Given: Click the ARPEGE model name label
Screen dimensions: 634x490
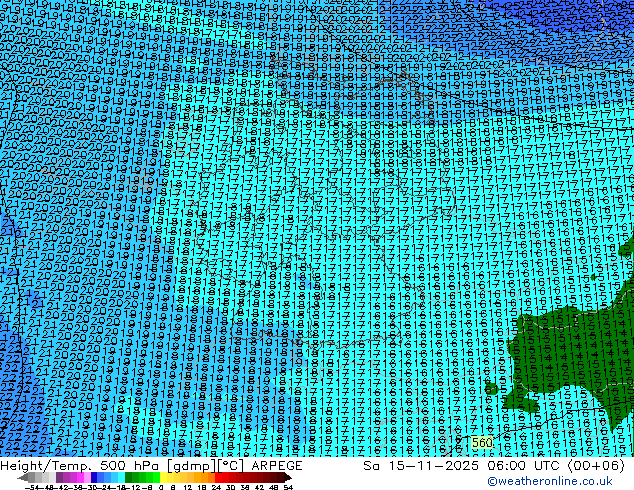Looking at the screenshot, I should (x=277, y=466).
